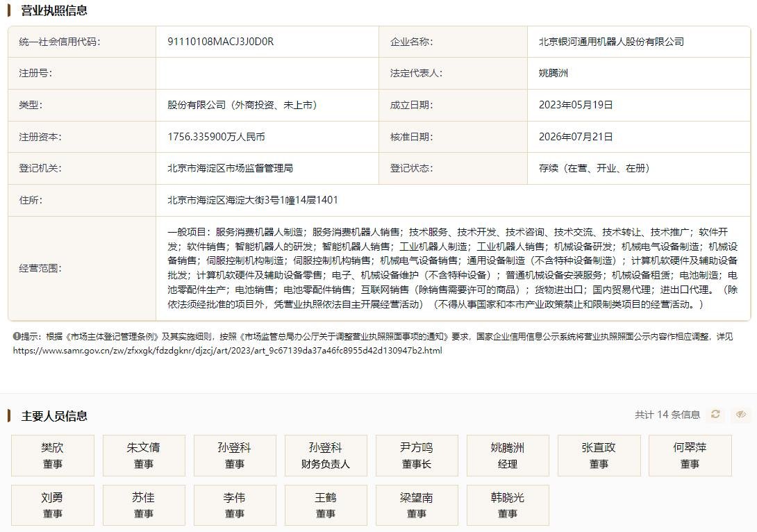This screenshot has width=757, height=532.
Task: Click approval date 2026年07月21日
Action: pyautogui.click(x=576, y=137)
